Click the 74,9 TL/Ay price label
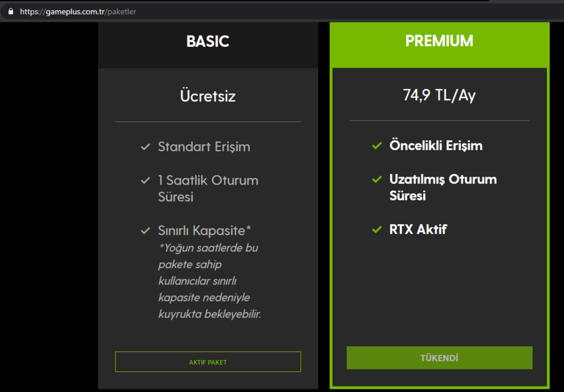The height and width of the screenshot is (392, 564). tap(439, 95)
